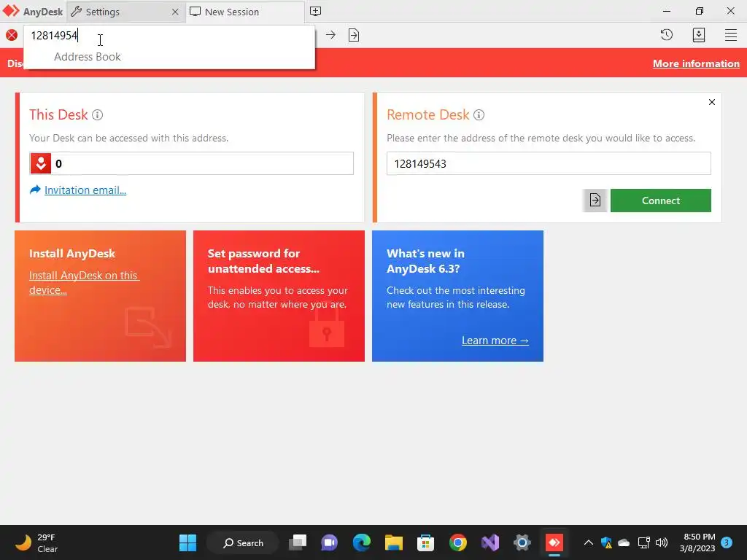Open the address book icon in toolbar
This screenshot has height=560, width=747.
click(698, 35)
